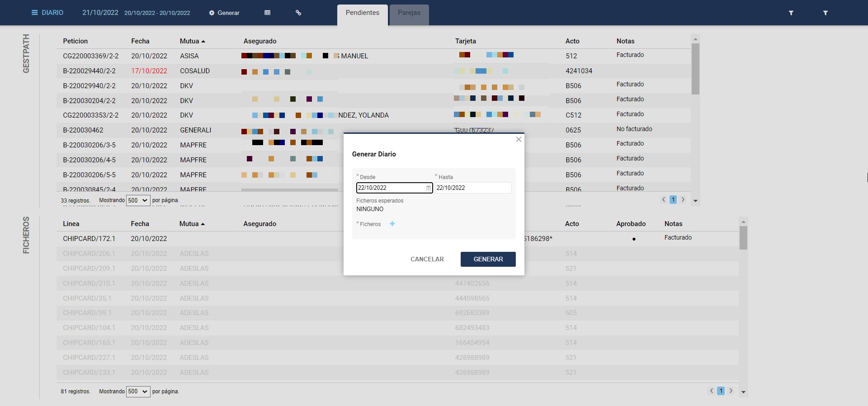
Task: Select CHIPCARD/172.1 row in FICHEROS table
Action: pyautogui.click(x=89, y=239)
